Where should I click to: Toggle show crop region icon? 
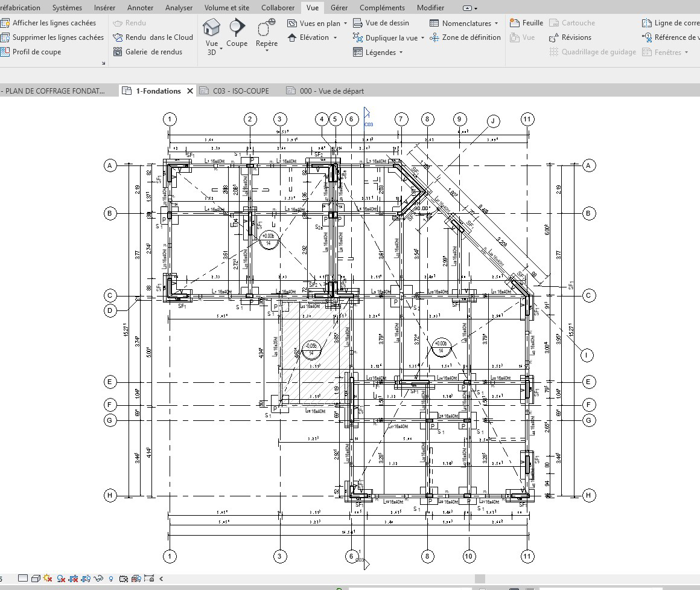[x=86, y=579]
